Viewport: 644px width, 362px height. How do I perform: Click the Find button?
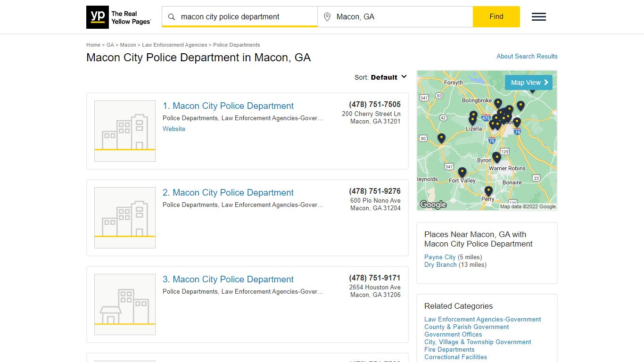pos(496,16)
